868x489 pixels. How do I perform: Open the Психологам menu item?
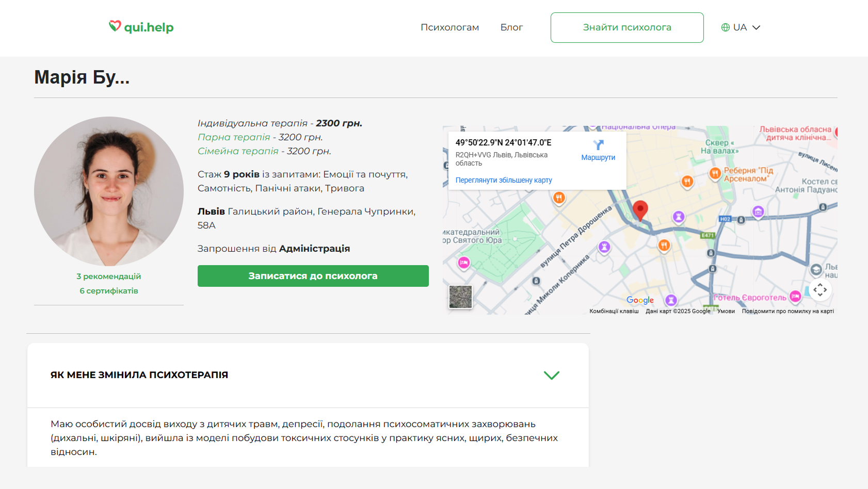(449, 27)
